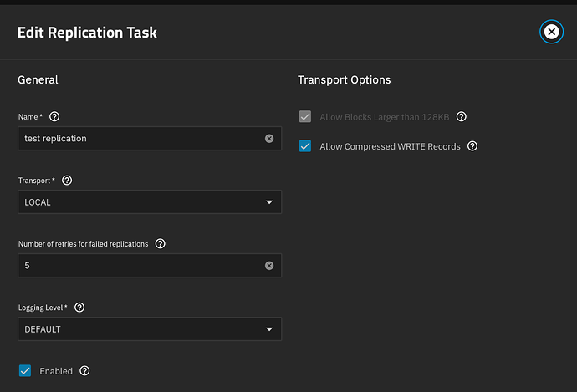
Task: Toggle Allow Blocks Larger than 128KB checkbox
Action: point(305,116)
